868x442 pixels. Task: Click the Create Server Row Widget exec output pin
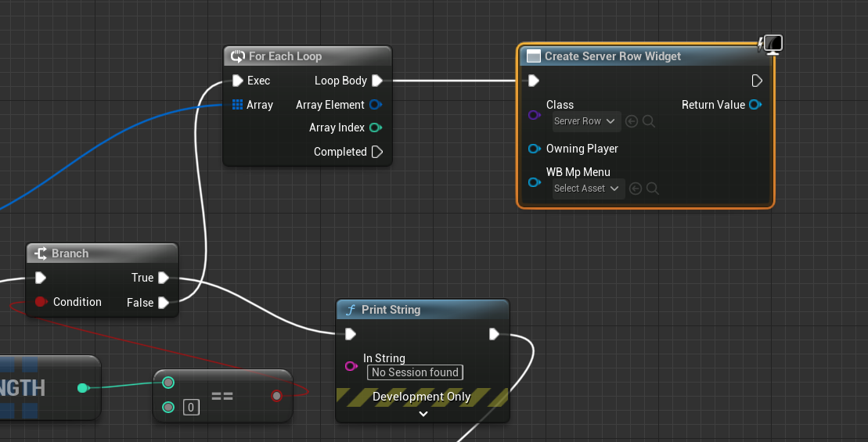(757, 81)
